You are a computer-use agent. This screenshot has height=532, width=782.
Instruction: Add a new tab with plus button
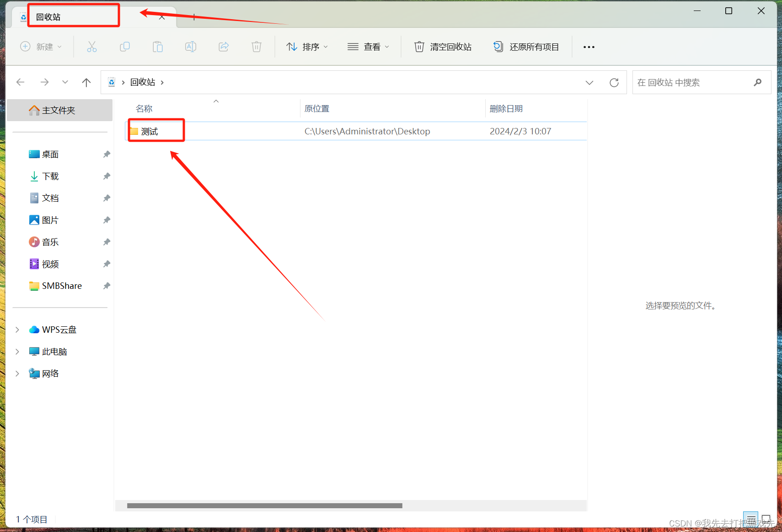tap(194, 17)
